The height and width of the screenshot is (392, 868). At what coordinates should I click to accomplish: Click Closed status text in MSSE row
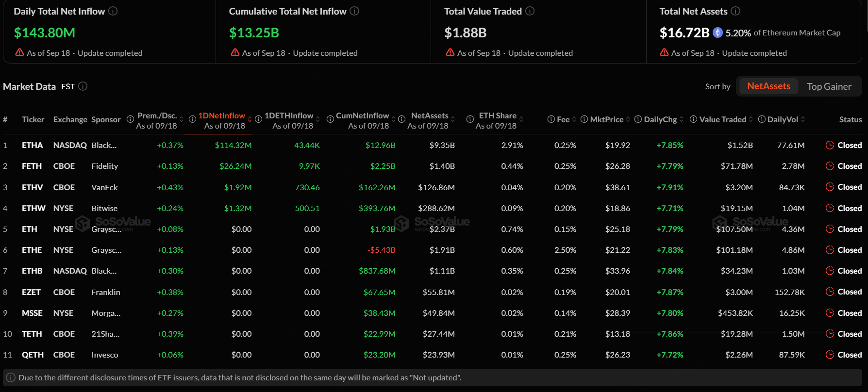(x=850, y=313)
